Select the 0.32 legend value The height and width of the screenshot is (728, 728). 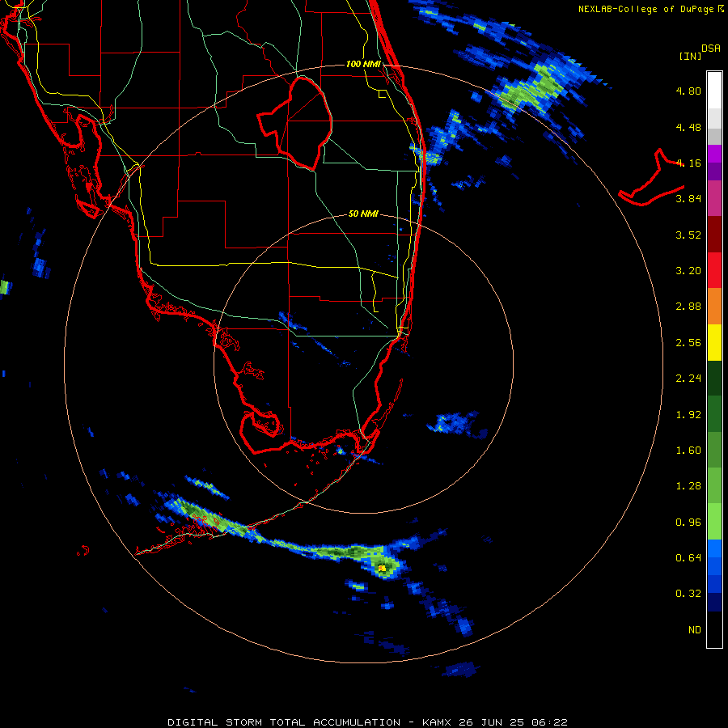click(688, 594)
